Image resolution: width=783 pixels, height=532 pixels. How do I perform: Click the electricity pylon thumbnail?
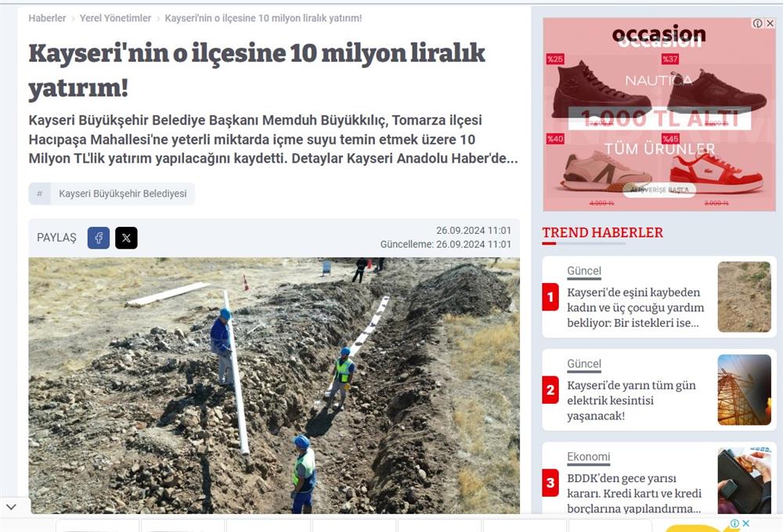click(744, 390)
